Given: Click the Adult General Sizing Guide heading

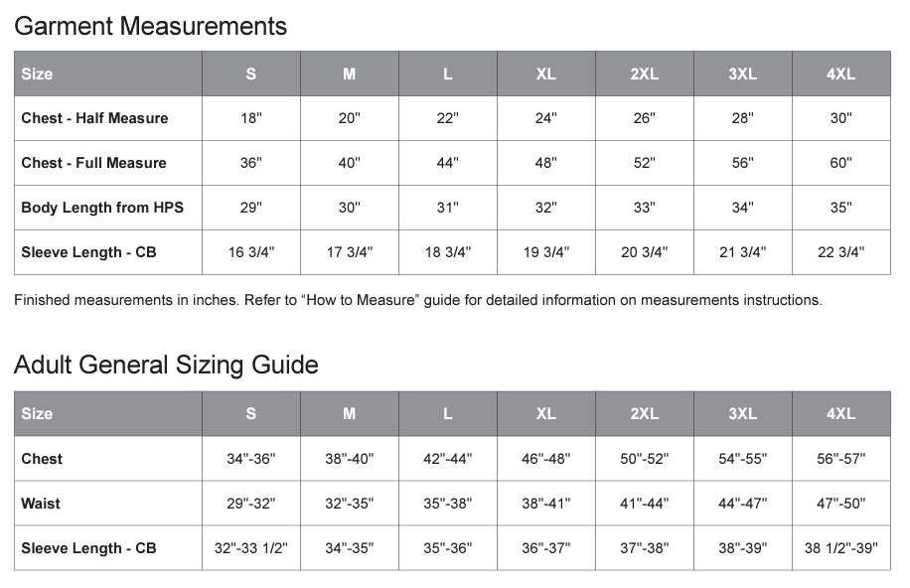Looking at the screenshot, I should pos(166,366).
